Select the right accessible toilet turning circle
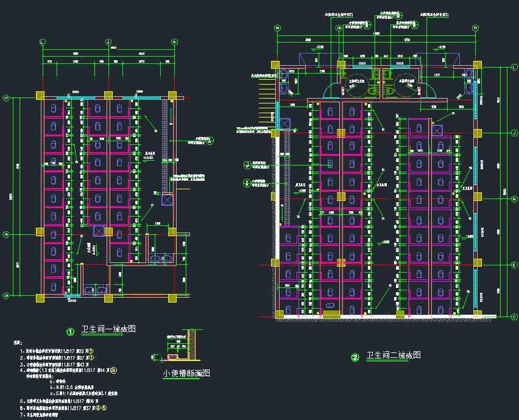The width and height of the screenshot is (519, 420). pyautogui.click(x=406, y=85)
